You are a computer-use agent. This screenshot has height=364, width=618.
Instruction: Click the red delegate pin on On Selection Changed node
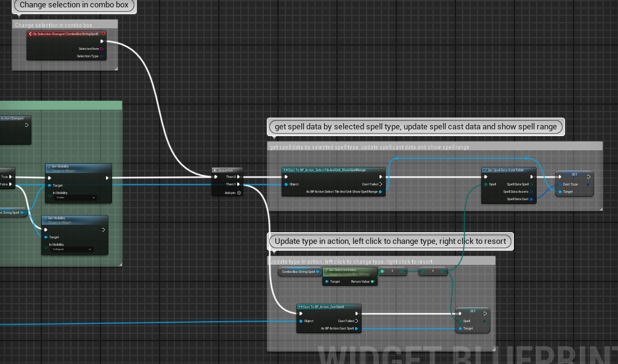pyautogui.click(x=104, y=33)
